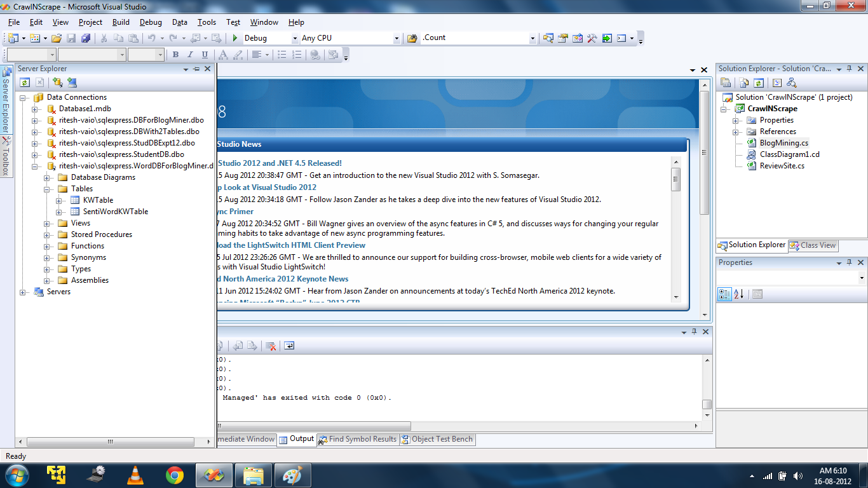Click the Clear All icon in the Output pane

[x=271, y=346]
